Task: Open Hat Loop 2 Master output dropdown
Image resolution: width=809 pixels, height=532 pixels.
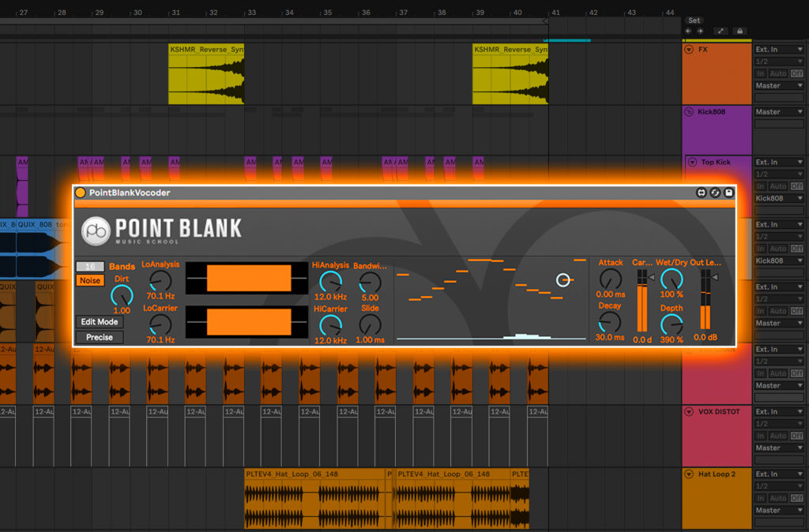Action: click(779, 511)
